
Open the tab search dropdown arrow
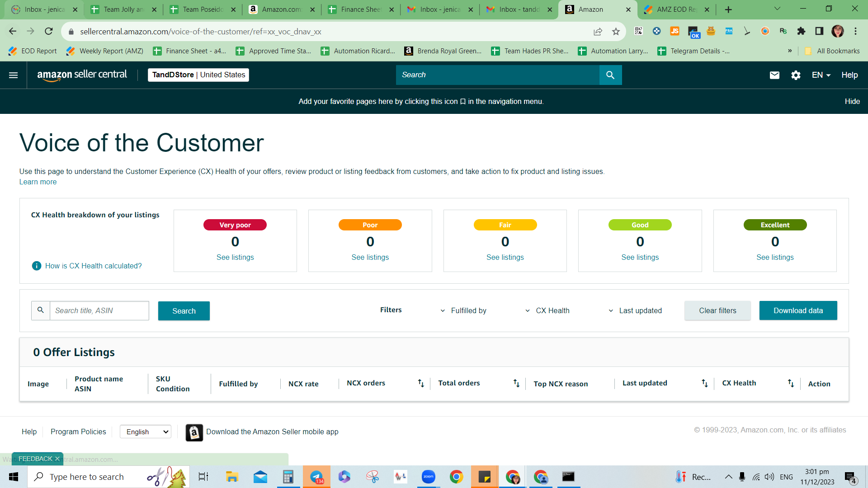click(x=777, y=9)
